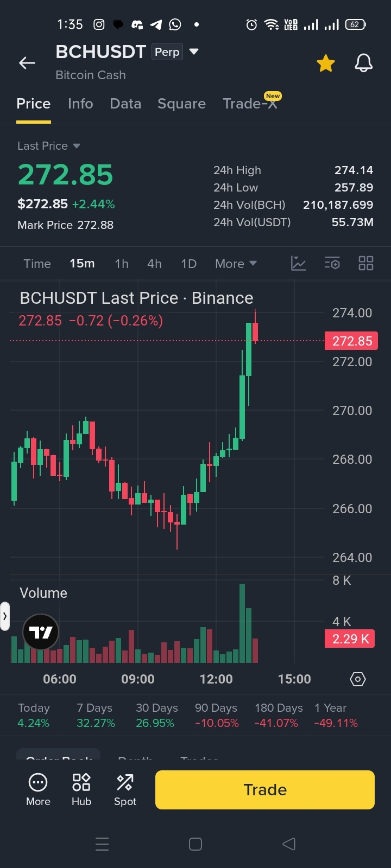Tap the TradingView logo icon
Screen dimensions: 391x868
(x=41, y=632)
